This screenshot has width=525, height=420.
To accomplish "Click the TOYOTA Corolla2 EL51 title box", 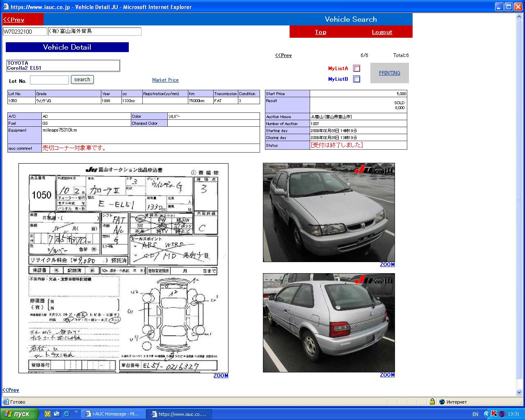I will (x=63, y=66).
